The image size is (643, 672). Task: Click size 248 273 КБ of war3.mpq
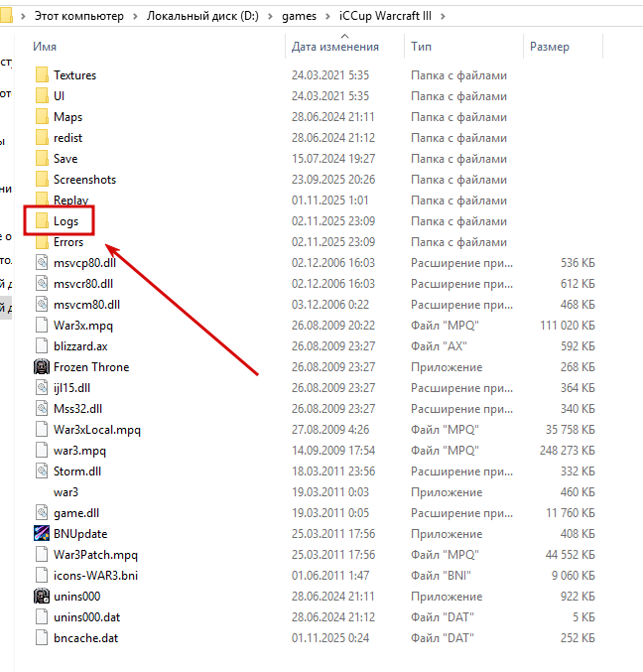(x=568, y=451)
